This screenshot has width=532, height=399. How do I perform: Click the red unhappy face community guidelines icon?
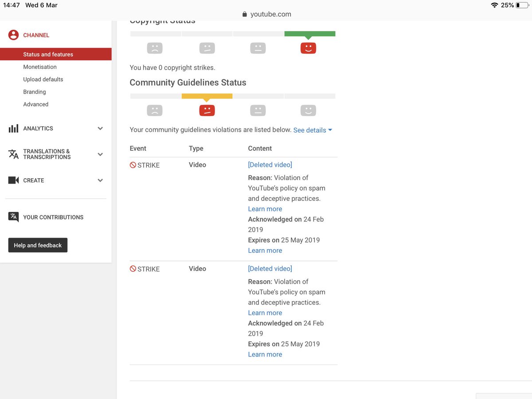pyautogui.click(x=207, y=110)
